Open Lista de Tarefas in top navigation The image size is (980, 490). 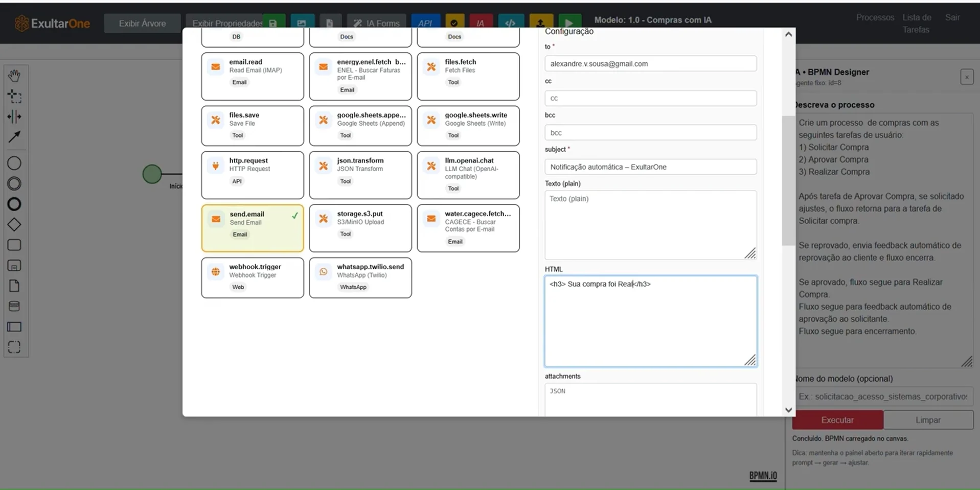point(916,24)
